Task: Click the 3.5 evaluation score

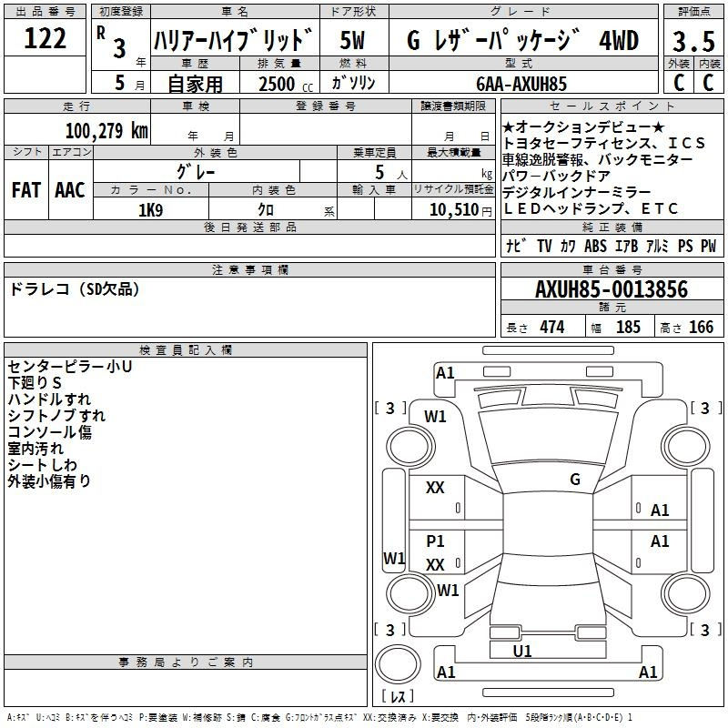Action: click(692, 41)
